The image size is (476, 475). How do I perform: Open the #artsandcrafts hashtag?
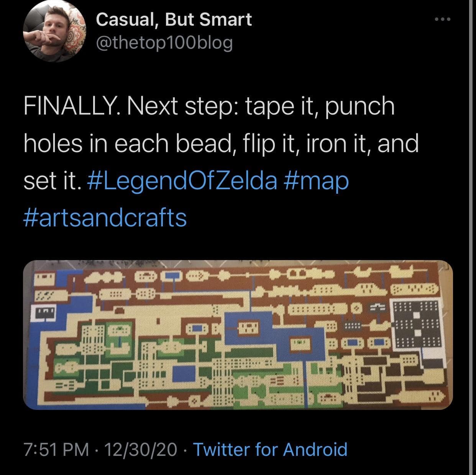[x=105, y=218]
